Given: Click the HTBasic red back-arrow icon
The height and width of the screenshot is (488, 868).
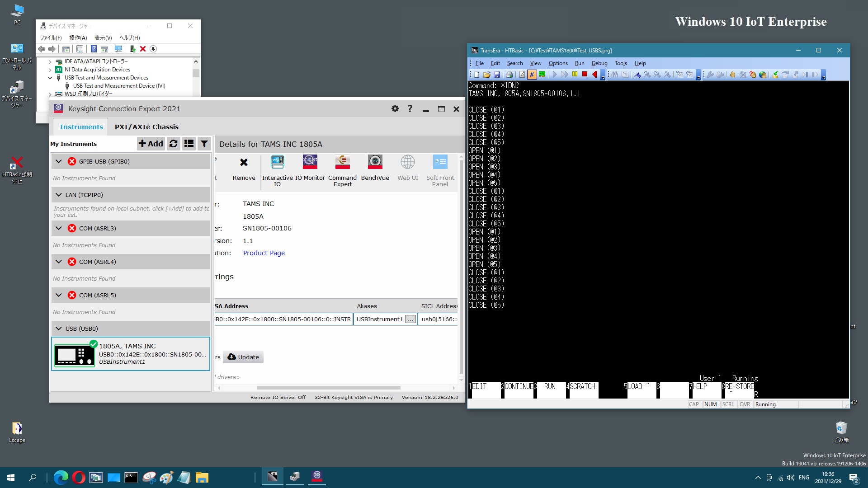Looking at the screenshot, I should [x=594, y=75].
